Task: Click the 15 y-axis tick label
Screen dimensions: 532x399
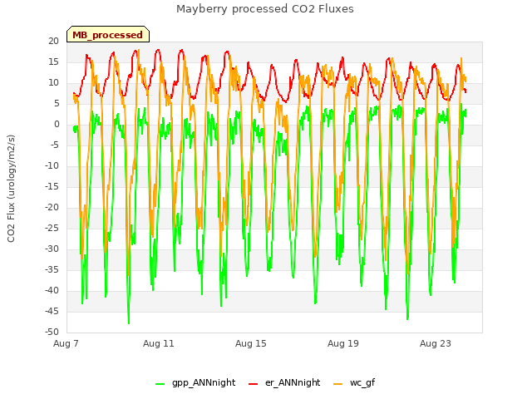Action: coord(53,62)
